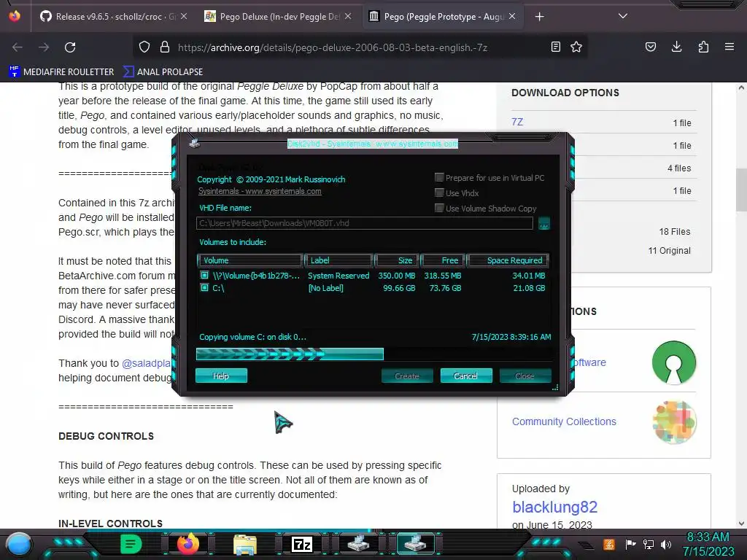Open the Save to Pocket icon
The width and height of the screenshot is (747, 560).
pos(650,47)
